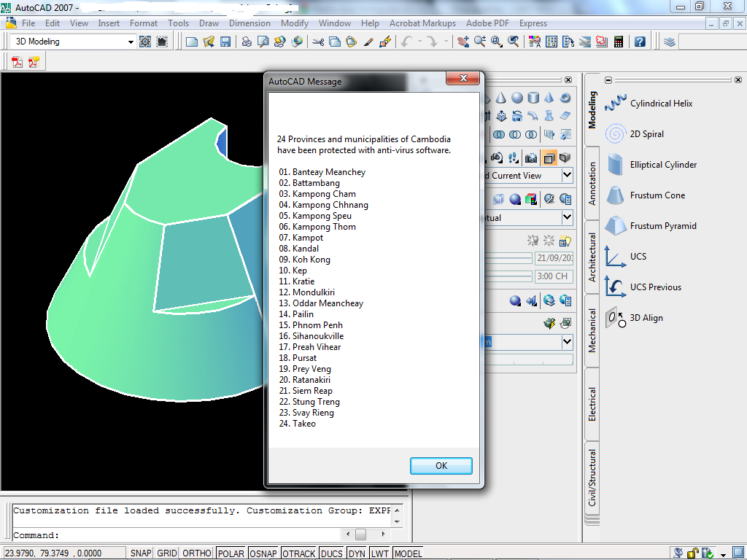Screen dimensions: 747x560
Task: Toggle MODEL space button in status bar
Action: pyautogui.click(x=409, y=553)
